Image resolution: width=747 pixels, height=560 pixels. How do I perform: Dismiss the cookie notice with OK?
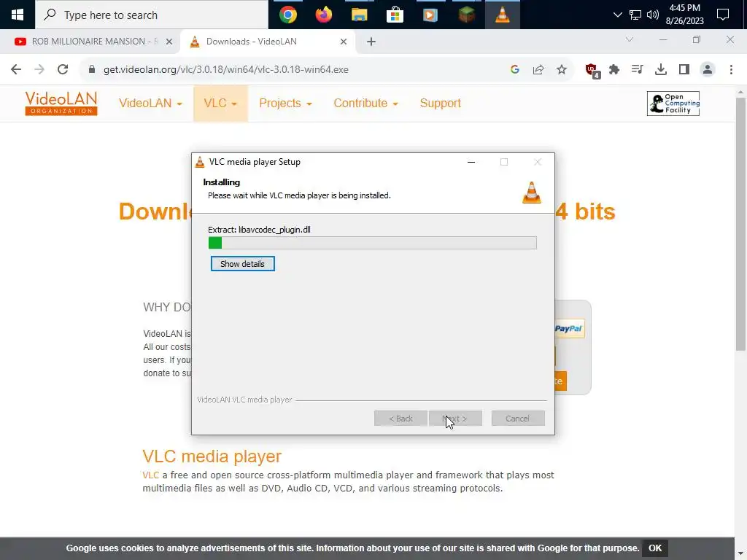[x=655, y=548]
